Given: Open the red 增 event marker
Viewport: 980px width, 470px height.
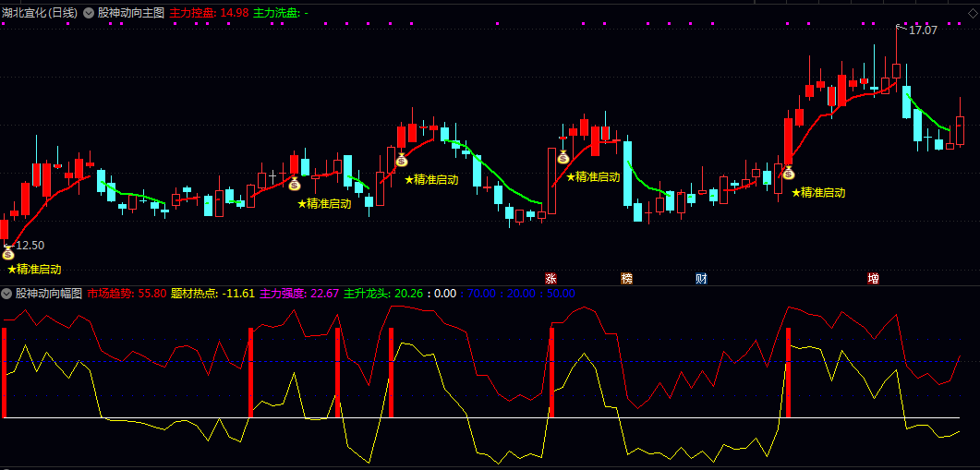Looking at the screenshot, I should pyautogui.click(x=873, y=279).
